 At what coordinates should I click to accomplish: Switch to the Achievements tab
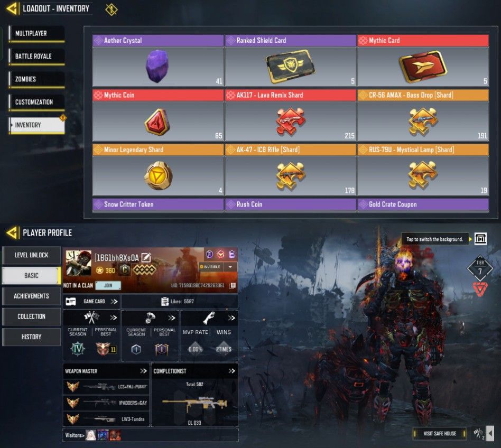coord(31,296)
